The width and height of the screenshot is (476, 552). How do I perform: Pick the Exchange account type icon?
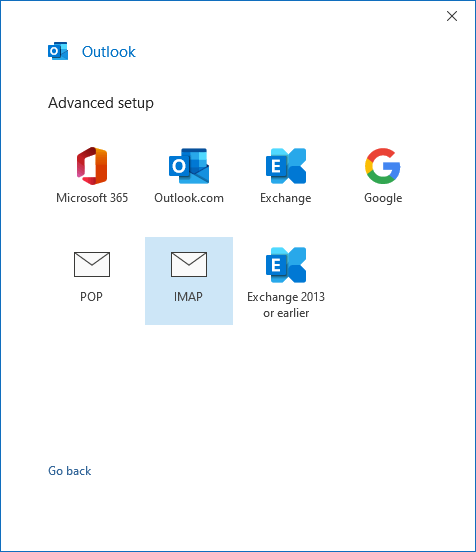(286, 166)
